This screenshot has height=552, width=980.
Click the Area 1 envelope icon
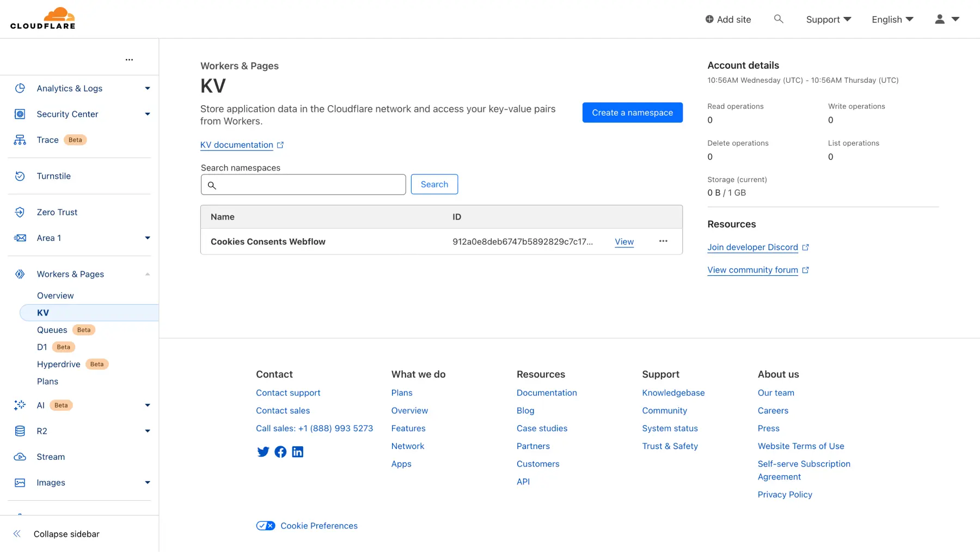coord(20,238)
